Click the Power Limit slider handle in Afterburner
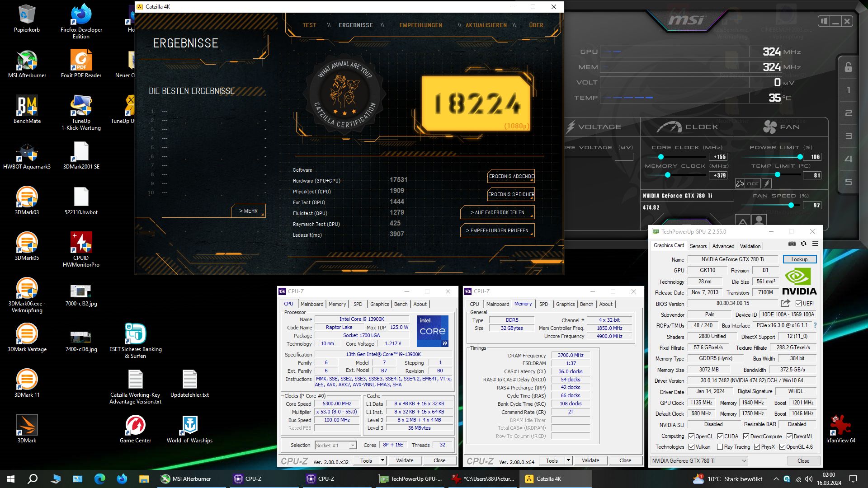 [800, 157]
